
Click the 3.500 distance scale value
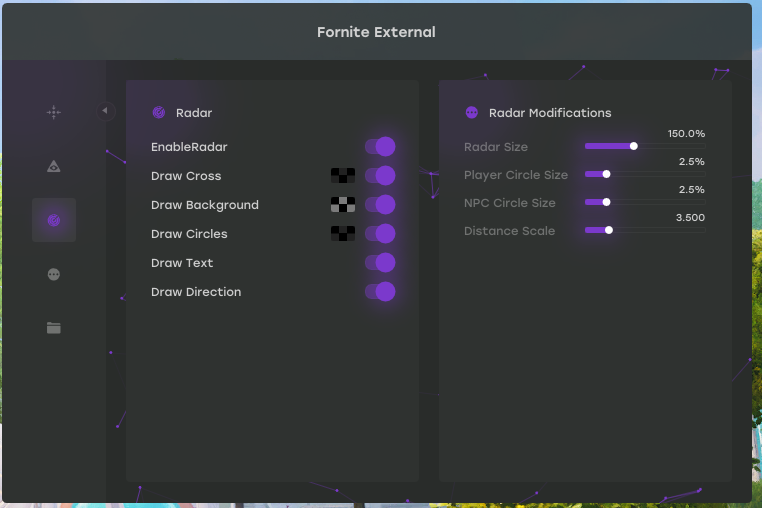(x=690, y=217)
